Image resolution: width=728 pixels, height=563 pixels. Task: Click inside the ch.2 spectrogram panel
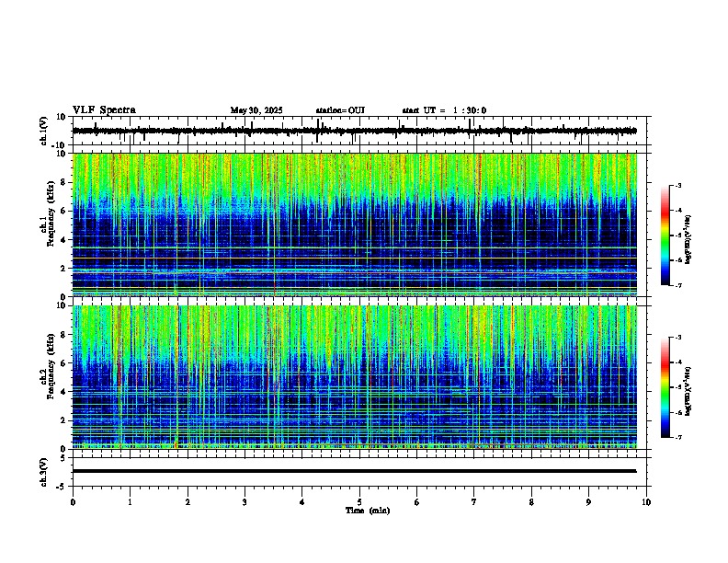355,377
